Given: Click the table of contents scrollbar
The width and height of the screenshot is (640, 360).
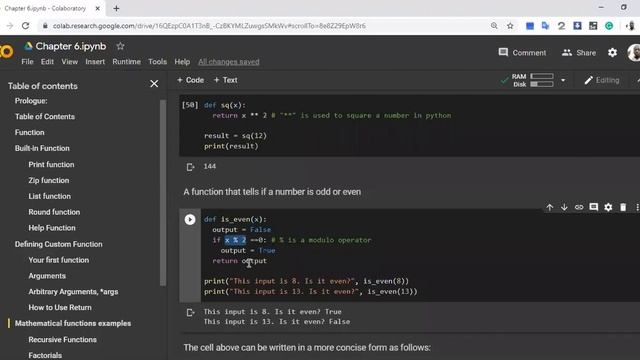Looking at the screenshot, I should point(163,193).
